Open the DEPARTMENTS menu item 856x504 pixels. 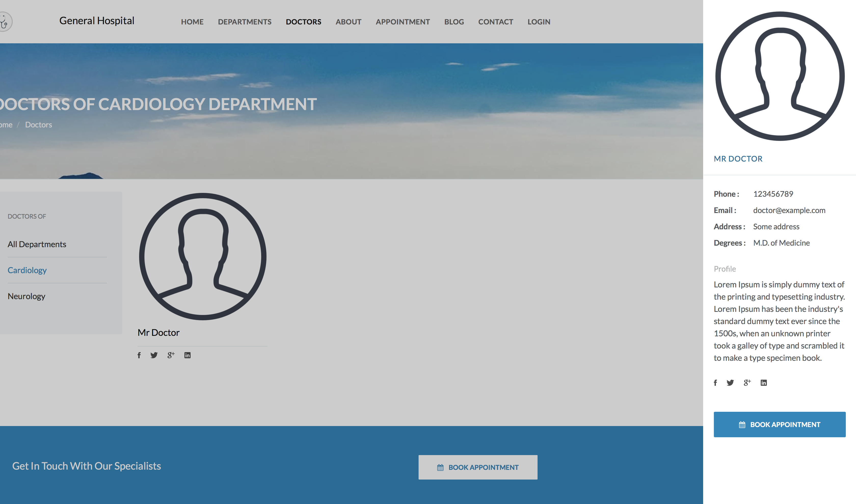(245, 22)
